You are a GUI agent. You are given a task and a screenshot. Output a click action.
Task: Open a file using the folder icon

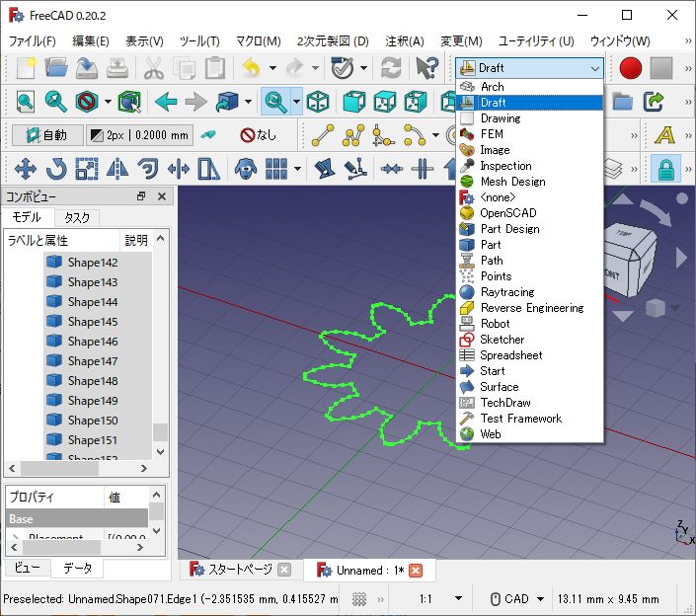[56, 68]
